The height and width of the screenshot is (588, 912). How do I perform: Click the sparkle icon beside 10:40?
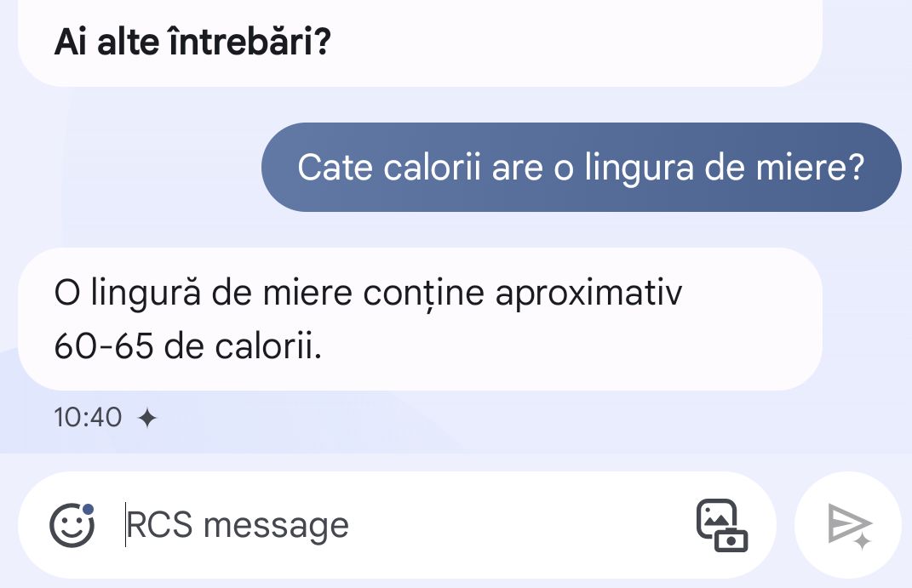click(147, 418)
